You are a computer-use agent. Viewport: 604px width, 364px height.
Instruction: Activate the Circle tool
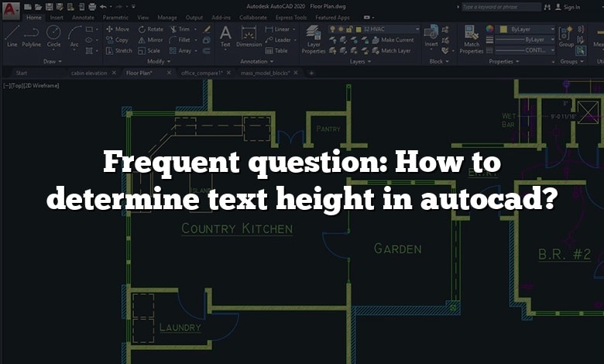click(53, 36)
